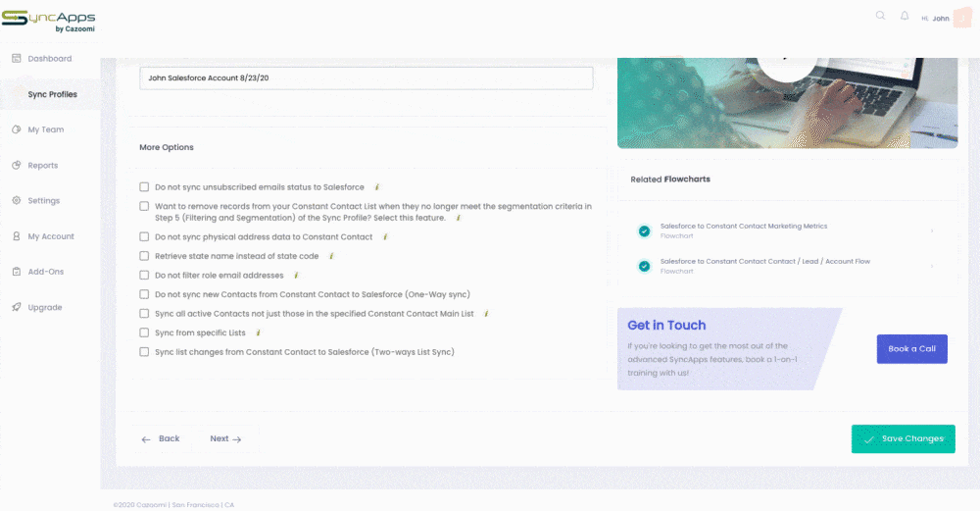980x511 pixels.
Task: Open Upgrade menu item
Action: pos(45,307)
